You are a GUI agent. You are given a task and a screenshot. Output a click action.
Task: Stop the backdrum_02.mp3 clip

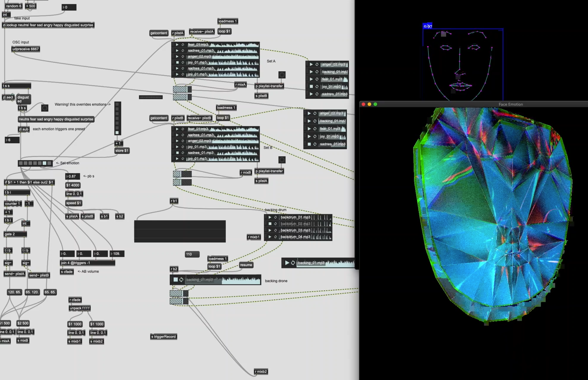click(270, 224)
